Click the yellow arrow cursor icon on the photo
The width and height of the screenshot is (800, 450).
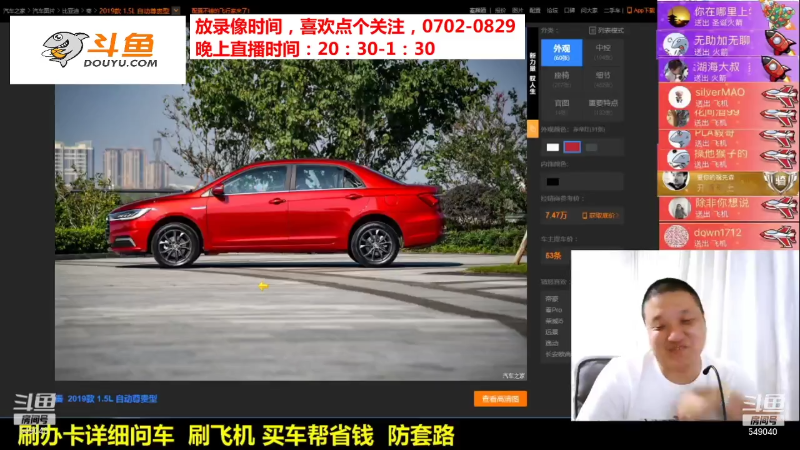pyautogui.click(x=263, y=286)
